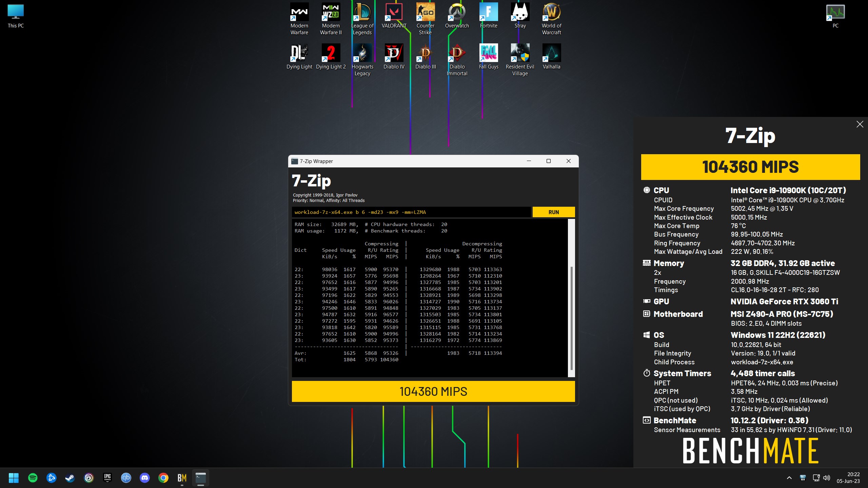Click the workload-7z-x64.exe command field
Viewport: 868px width, 488px height.
tap(411, 212)
